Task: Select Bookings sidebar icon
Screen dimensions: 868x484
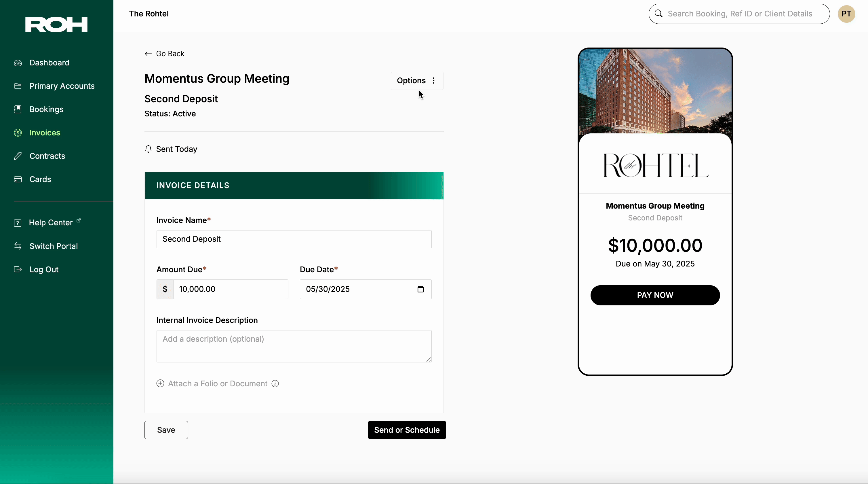Action: tap(18, 109)
